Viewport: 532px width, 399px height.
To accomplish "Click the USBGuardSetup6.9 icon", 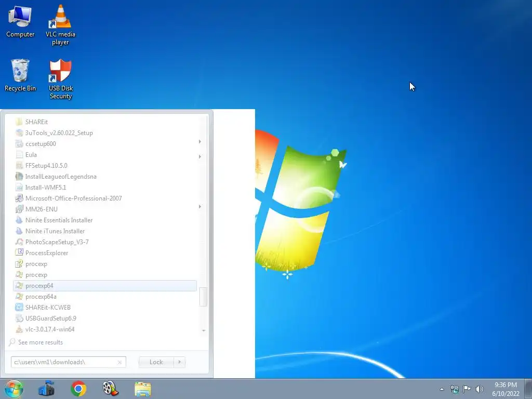I will point(19,318).
